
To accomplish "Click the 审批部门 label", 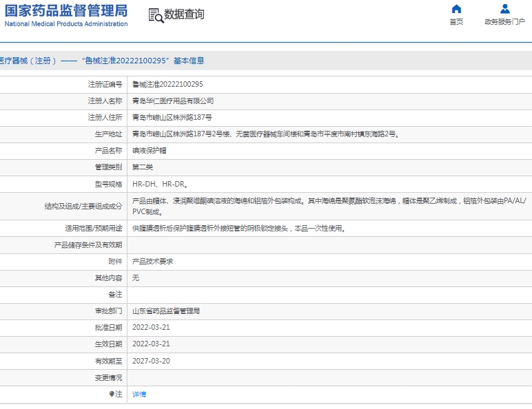I will (108, 311).
